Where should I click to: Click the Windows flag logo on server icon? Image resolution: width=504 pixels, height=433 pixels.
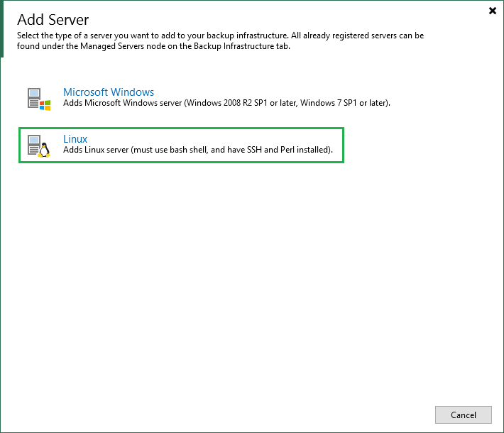(x=45, y=104)
